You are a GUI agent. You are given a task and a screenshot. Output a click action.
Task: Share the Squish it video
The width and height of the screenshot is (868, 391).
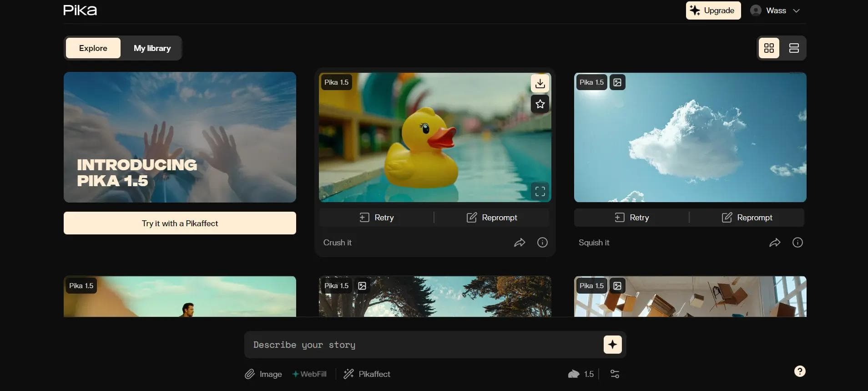(775, 243)
